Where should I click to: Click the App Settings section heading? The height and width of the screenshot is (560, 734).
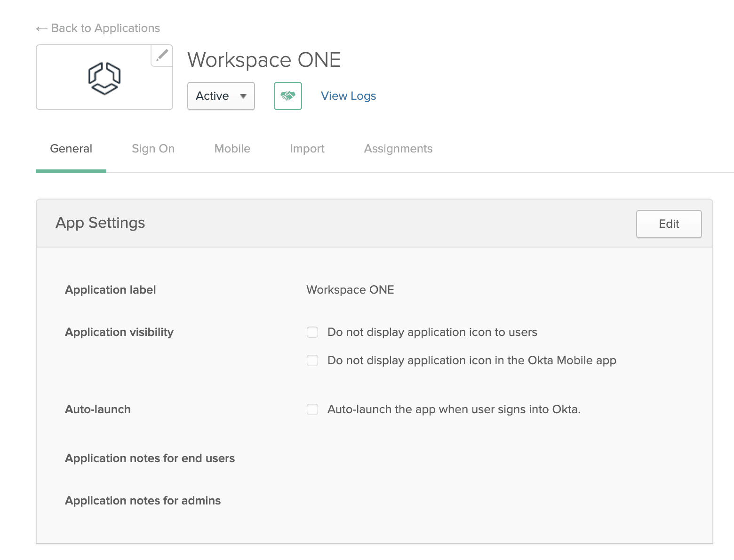(100, 223)
